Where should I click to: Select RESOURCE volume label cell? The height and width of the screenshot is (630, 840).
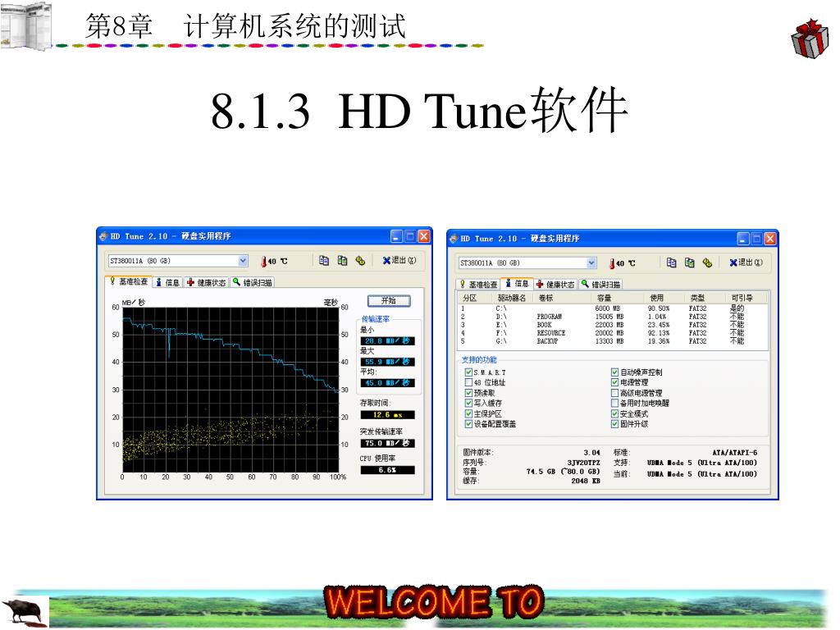(551, 333)
